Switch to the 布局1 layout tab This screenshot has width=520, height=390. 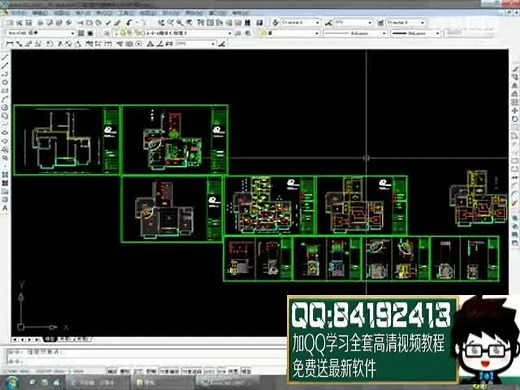(65, 339)
